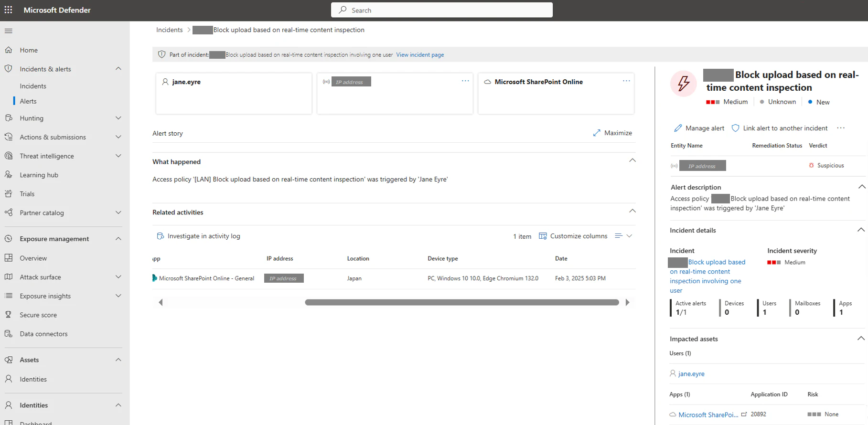Click the Incidents & alerts shield icon

pyautogui.click(x=8, y=69)
